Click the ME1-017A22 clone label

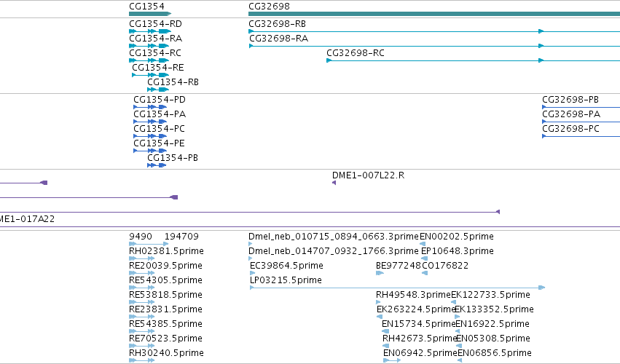pos(27,219)
